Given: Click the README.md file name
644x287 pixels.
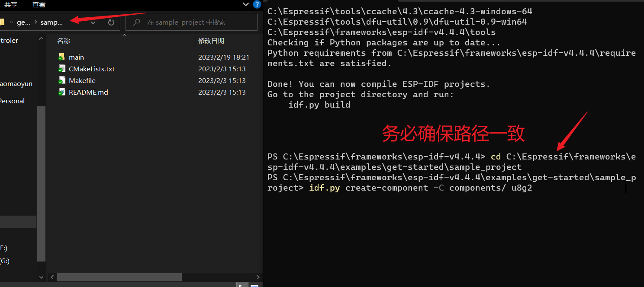Looking at the screenshot, I should (88, 92).
